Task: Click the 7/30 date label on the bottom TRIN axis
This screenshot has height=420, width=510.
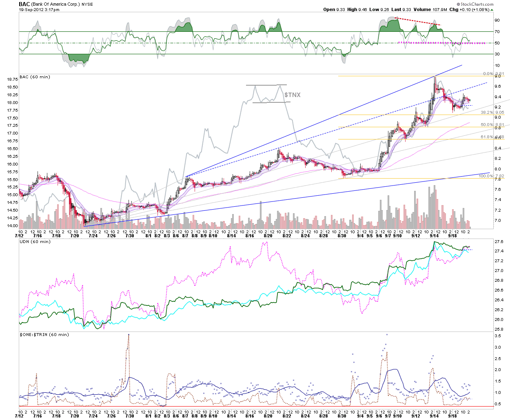Action: tap(129, 416)
